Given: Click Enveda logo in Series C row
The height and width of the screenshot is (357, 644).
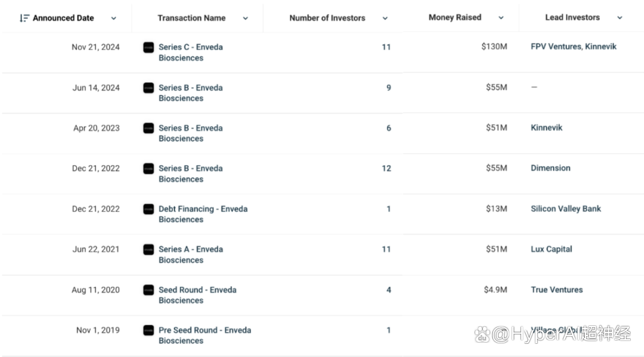Looking at the screenshot, I should tap(148, 47).
